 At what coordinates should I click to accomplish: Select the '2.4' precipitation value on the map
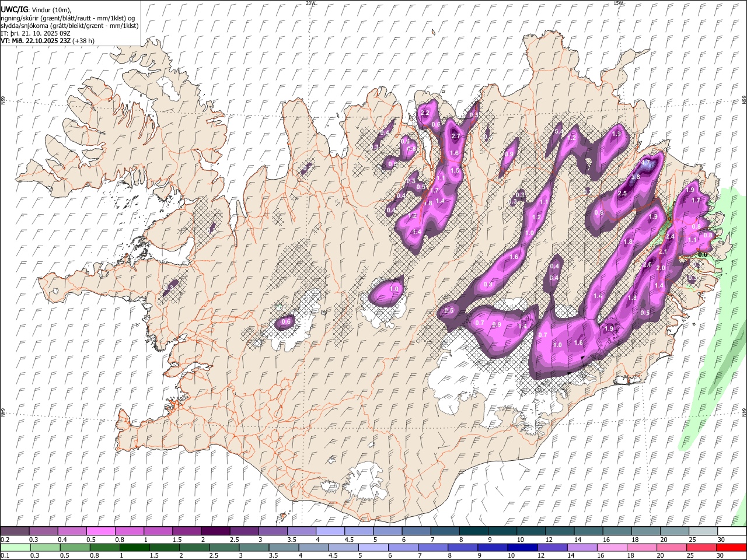670,236
